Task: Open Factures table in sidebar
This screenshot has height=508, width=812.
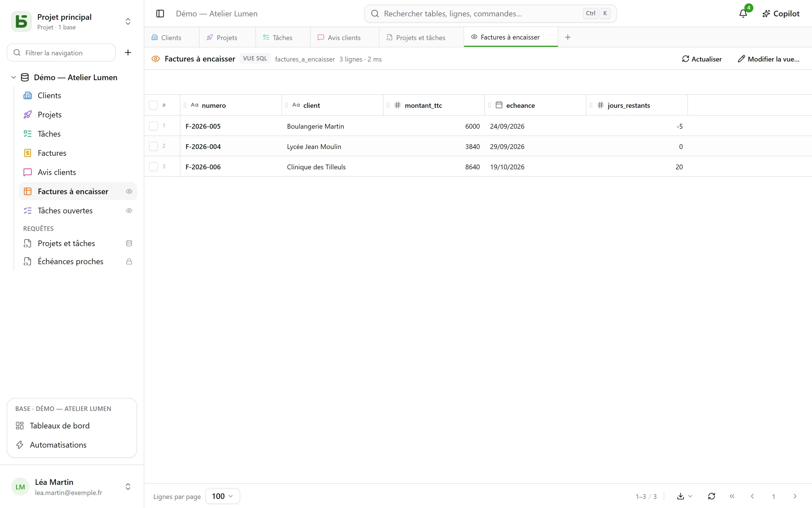Action: [78, 153]
